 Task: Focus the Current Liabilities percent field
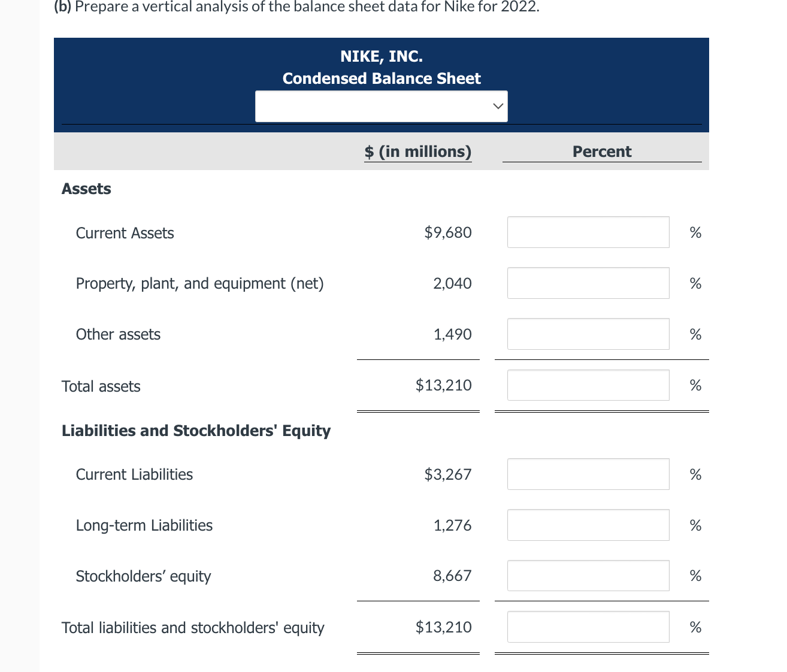(x=588, y=474)
